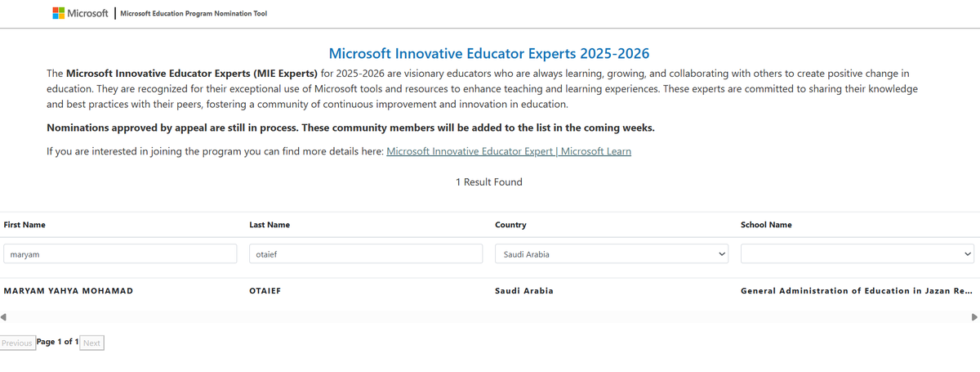Click the Saudi Arabia result cell
The image size is (980, 372).
(x=524, y=291)
